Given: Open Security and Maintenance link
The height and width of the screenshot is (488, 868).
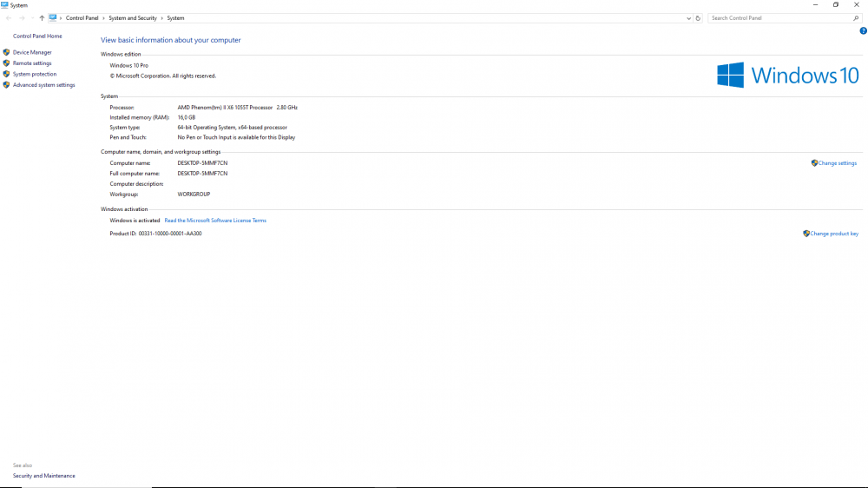Looking at the screenshot, I should 43,476.
